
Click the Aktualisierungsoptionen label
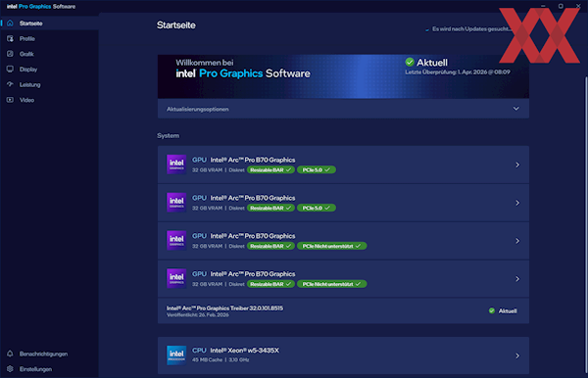pyautogui.click(x=198, y=109)
